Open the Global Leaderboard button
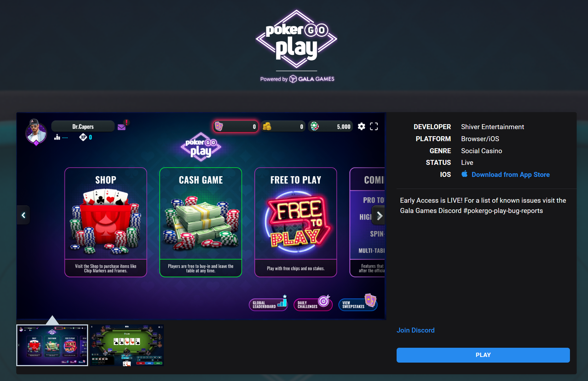This screenshot has width=588, height=381. click(268, 304)
